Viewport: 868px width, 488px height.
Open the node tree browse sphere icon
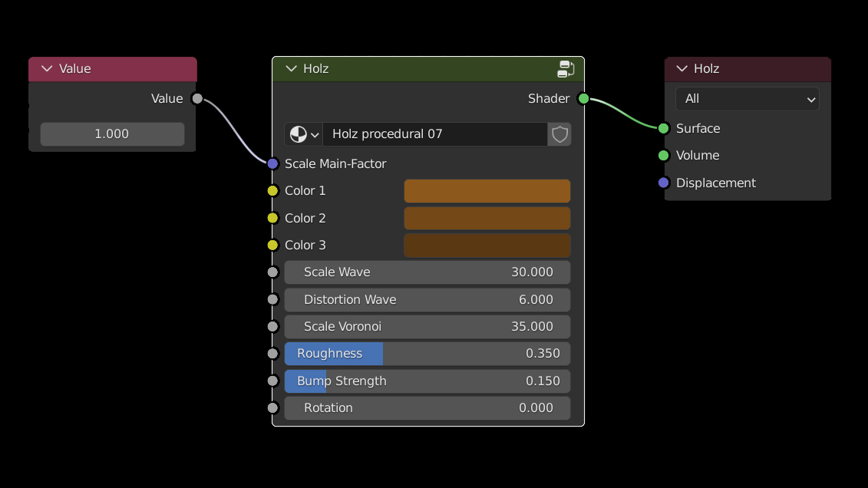point(304,134)
